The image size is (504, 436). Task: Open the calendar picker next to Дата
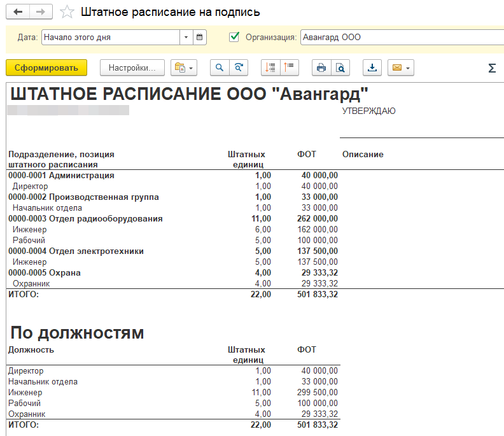point(200,38)
